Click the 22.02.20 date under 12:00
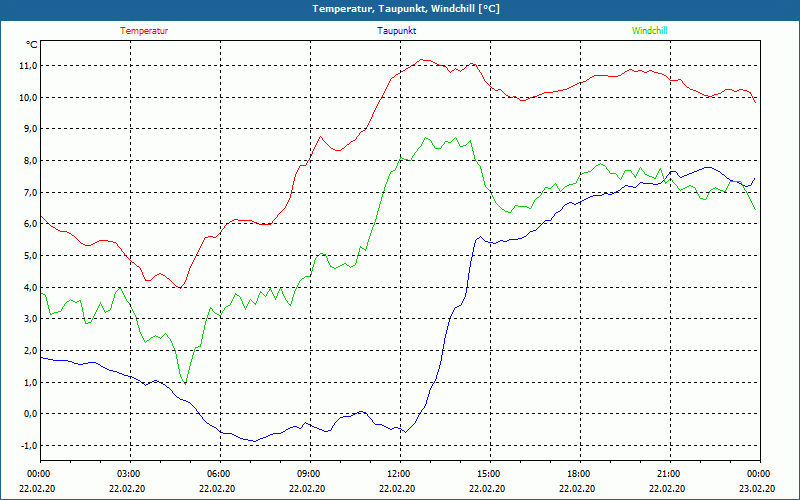The height and width of the screenshot is (500, 800). [x=397, y=488]
